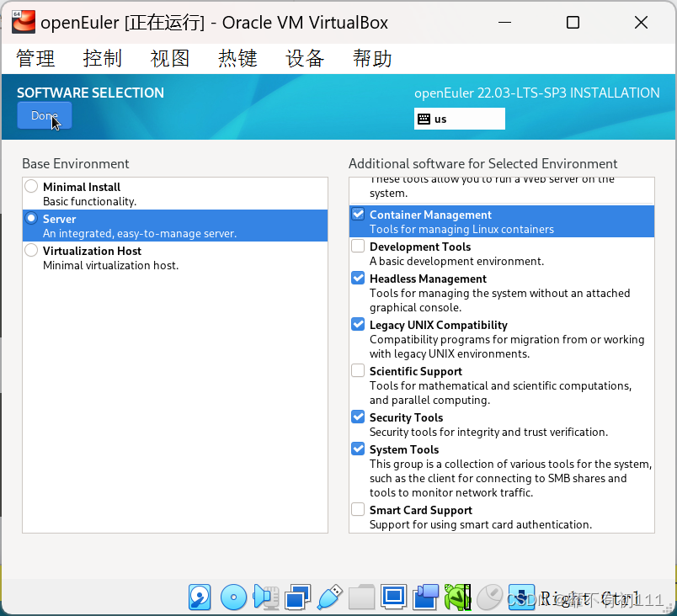Click 'A basic development environment.' text
The height and width of the screenshot is (616, 677).
click(x=456, y=261)
